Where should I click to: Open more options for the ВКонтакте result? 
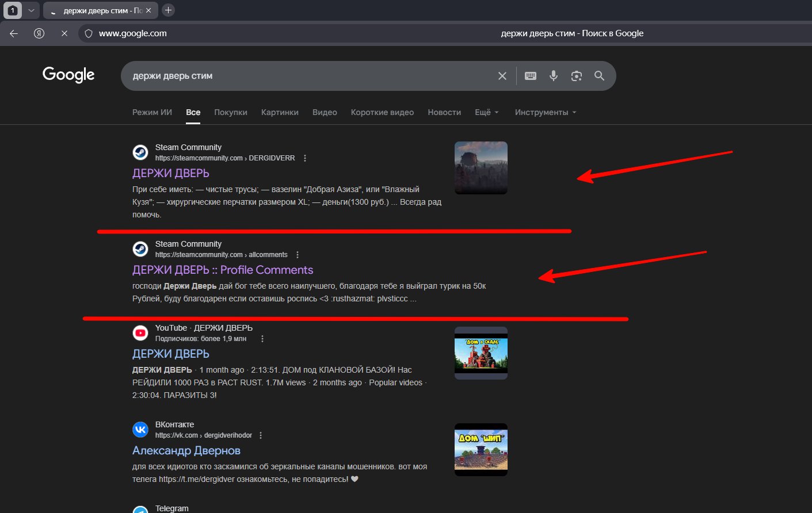click(x=261, y=435)
